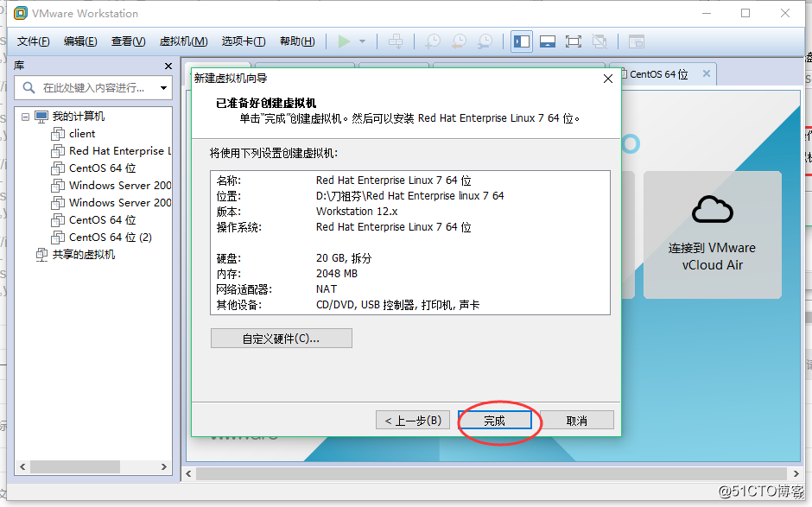
Task: Close the 新建虚拟机向导 dialog
Action: click(608, 79)
